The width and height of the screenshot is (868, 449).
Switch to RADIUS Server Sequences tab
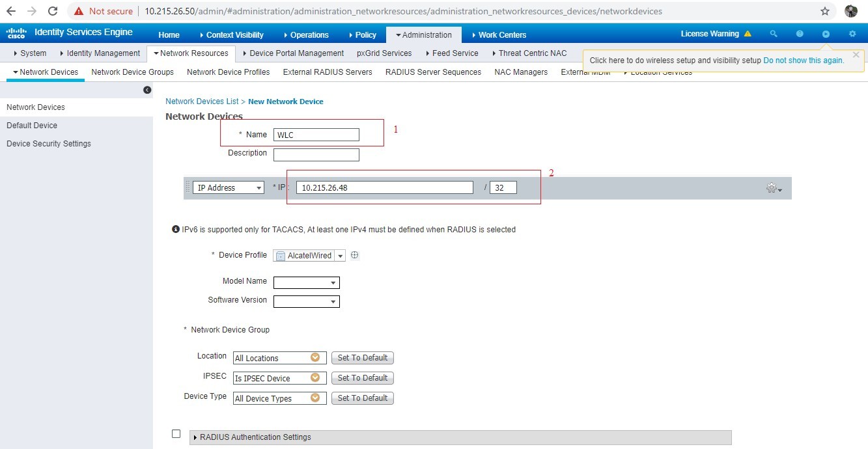(x=433, y=72)
